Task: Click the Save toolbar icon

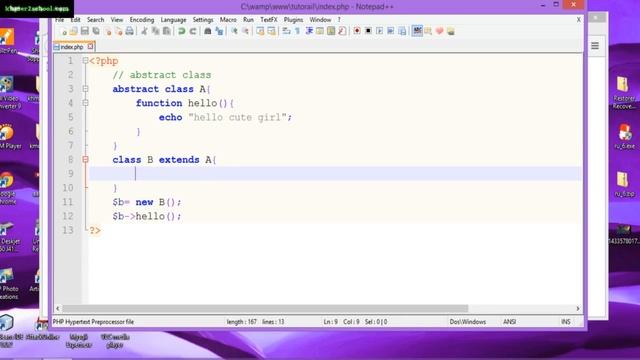Action: (84, 31)
